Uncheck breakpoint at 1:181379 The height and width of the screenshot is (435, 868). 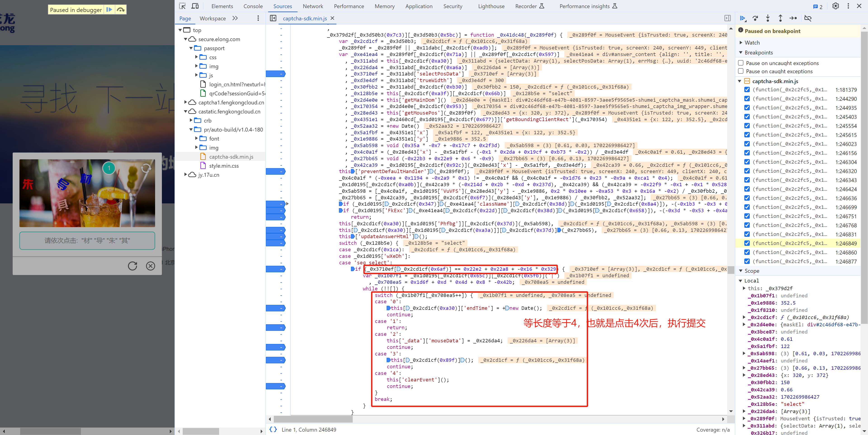747,89
